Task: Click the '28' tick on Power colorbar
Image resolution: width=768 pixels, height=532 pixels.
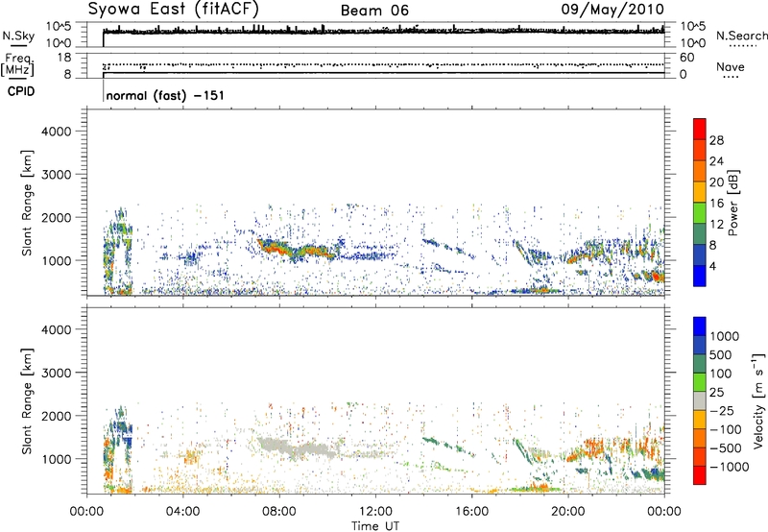Action: (x=716, y=140)
